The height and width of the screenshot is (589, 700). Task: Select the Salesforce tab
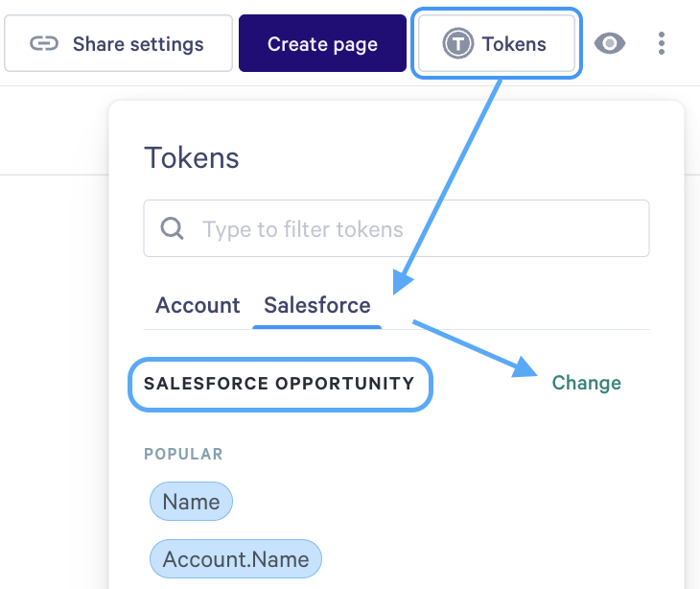(317, 305)
